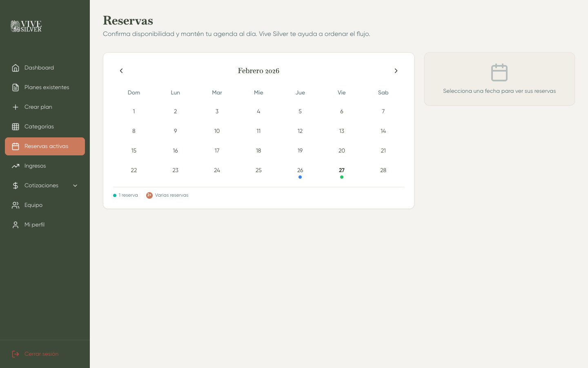Click the plus icon for Crear plan
This screenshot has width=588, height=368.
tap(16, 107)
